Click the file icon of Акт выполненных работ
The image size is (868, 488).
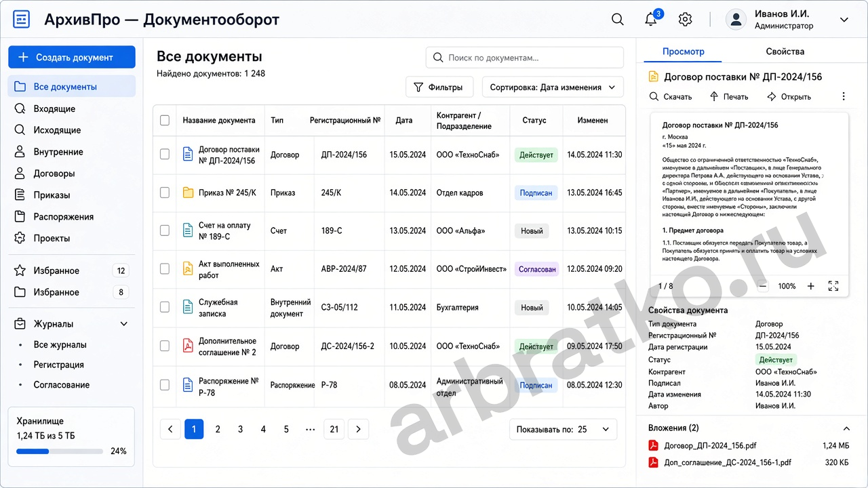click(189, 269)
